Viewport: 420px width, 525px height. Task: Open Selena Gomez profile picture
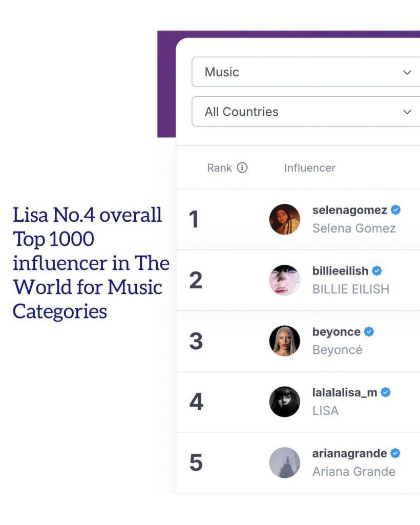pyautogui.click(x=285, y=219)
